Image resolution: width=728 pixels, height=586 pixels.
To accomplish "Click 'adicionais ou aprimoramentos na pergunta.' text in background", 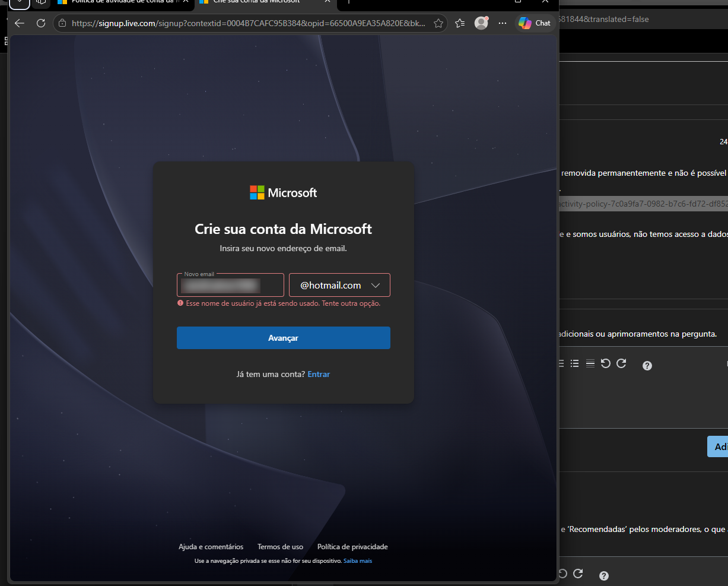I will point(638,334).
